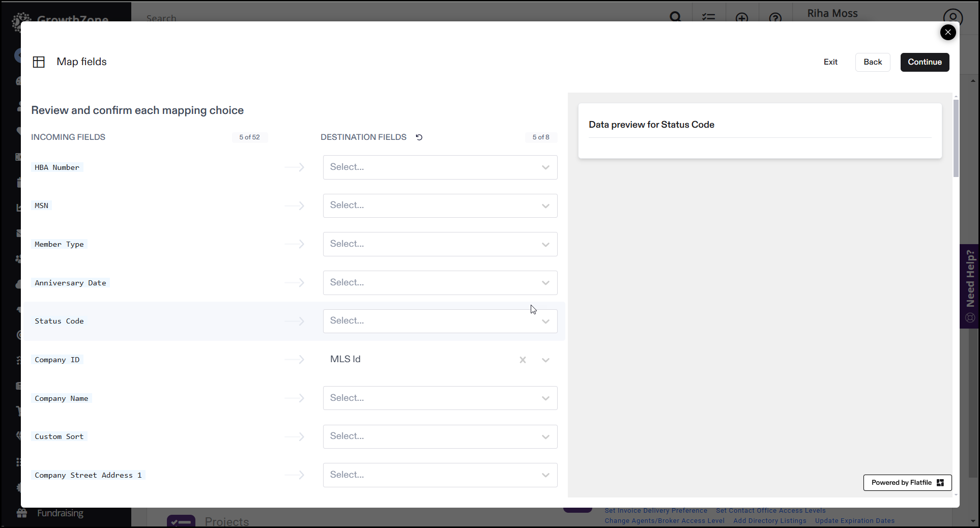Close the Map fields modal dialog
The width and height of the screenshot is (980, 528).
tap(947, 33)
